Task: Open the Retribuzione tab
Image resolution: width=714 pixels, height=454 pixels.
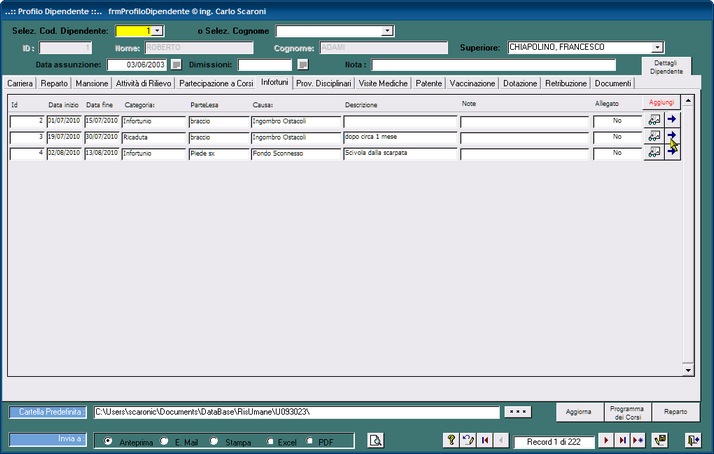Action: point(566,83)
